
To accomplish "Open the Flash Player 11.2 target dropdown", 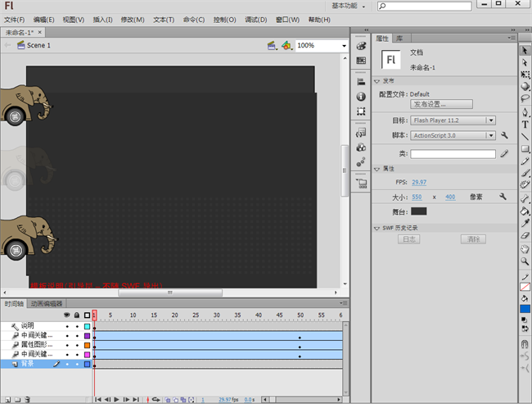I will [x=453, y=120].
